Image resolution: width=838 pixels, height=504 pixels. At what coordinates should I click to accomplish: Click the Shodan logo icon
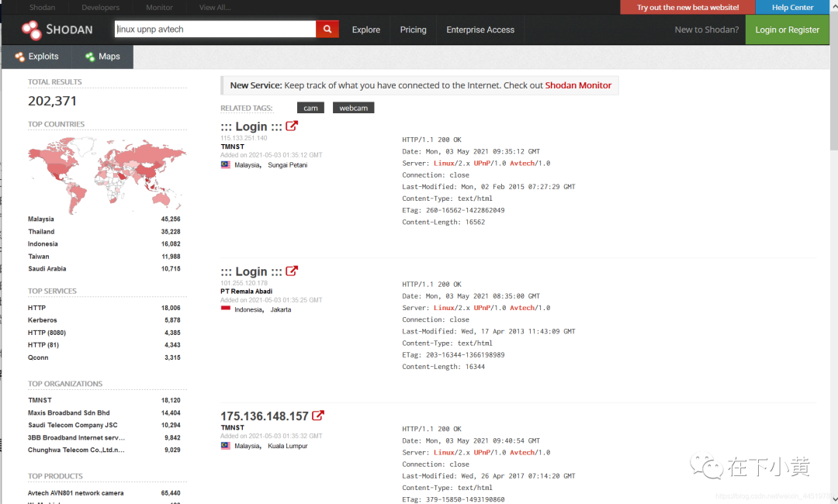32,30
